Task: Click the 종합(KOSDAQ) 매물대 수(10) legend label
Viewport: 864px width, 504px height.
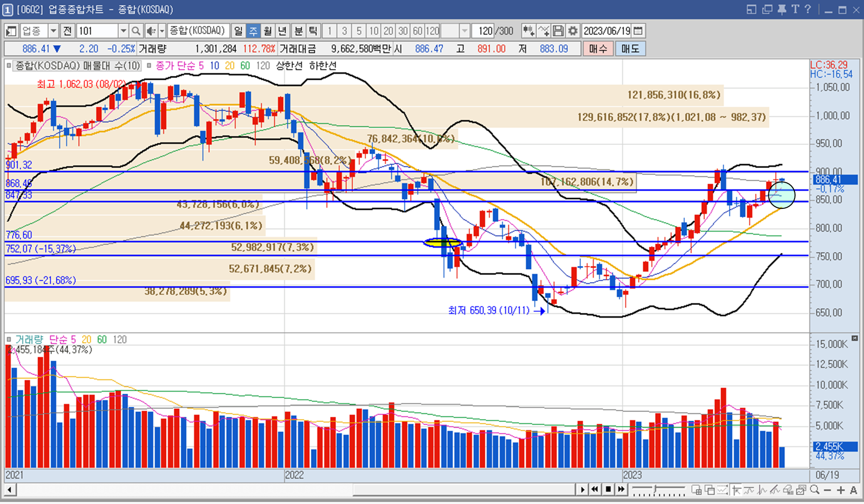Action: tap(77, 66)
